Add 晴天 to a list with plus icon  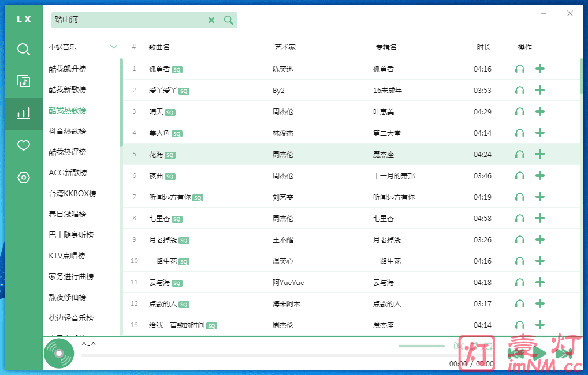[x=540, y=112]
